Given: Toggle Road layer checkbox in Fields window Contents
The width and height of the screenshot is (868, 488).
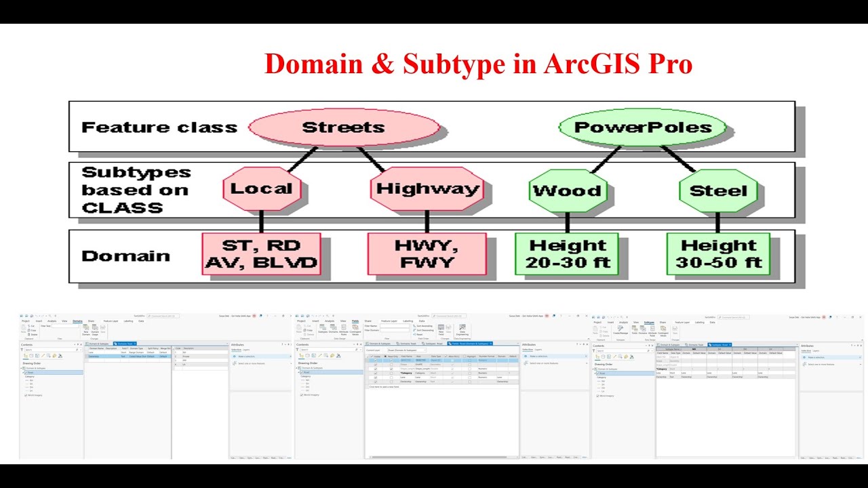Looking at the screenshot, I should coord(301,372).
